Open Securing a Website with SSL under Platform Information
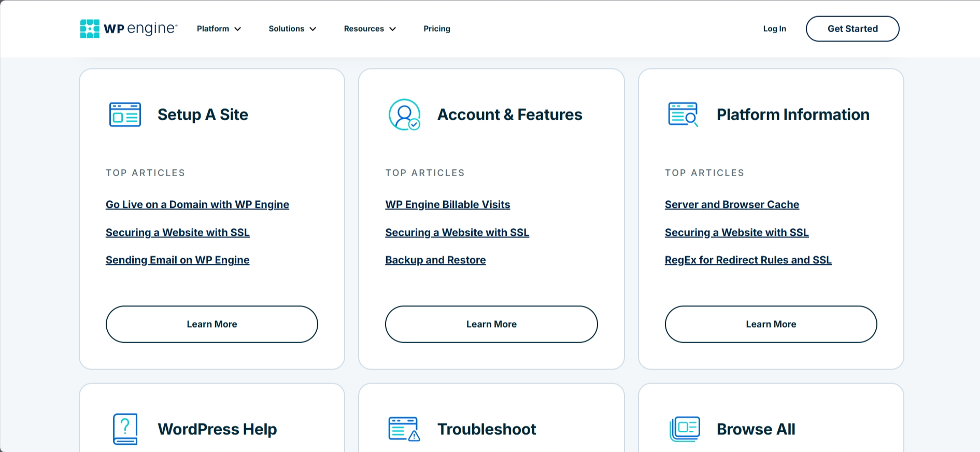The image size is (980, 452). coord(737,232)
